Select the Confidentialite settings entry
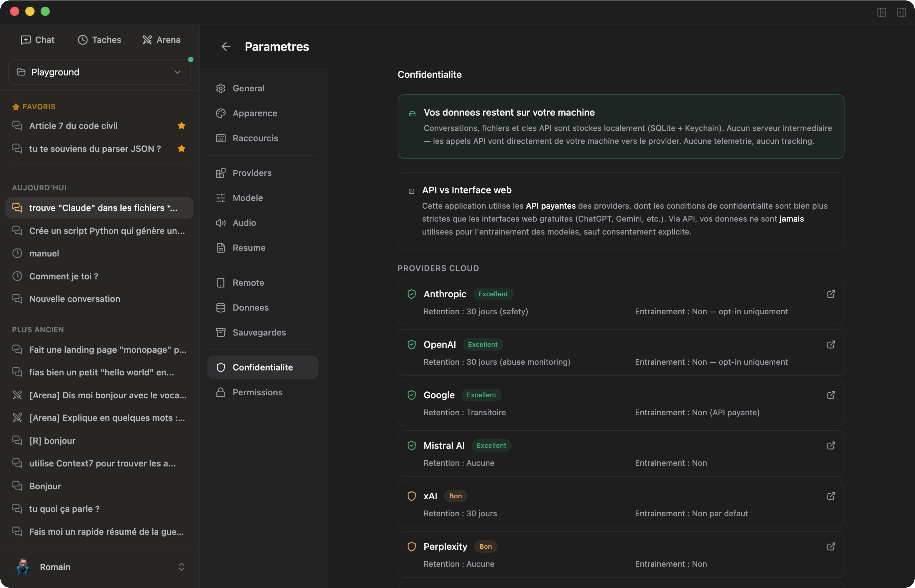915x588 pixels. [x=262, y=367]
